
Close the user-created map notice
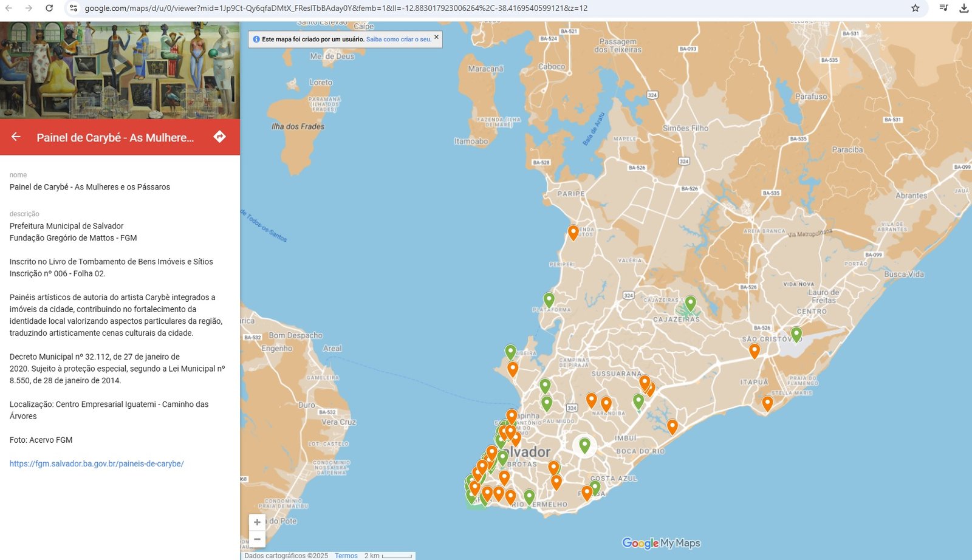[x=436, y=38]
